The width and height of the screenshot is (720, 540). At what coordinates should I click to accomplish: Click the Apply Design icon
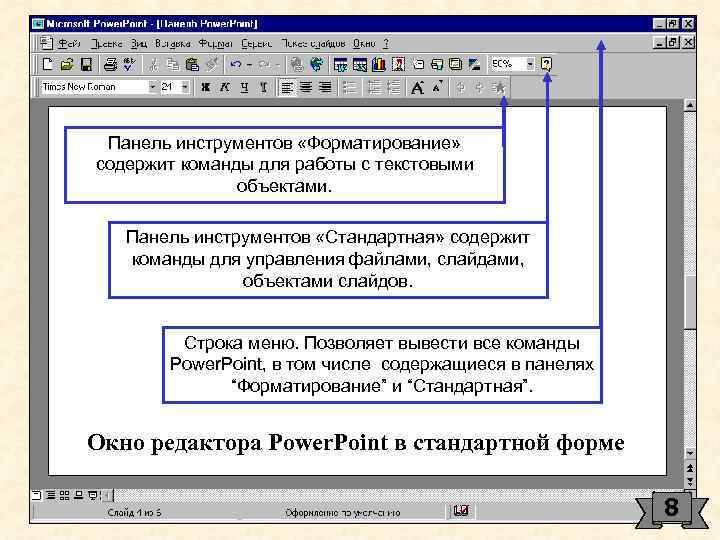click(x=456, y=64)
